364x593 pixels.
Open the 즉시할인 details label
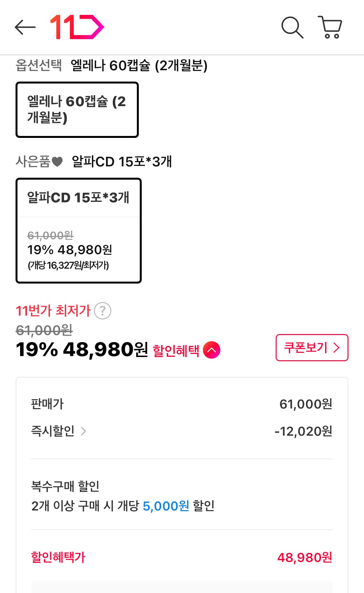(x=53, y=431)
